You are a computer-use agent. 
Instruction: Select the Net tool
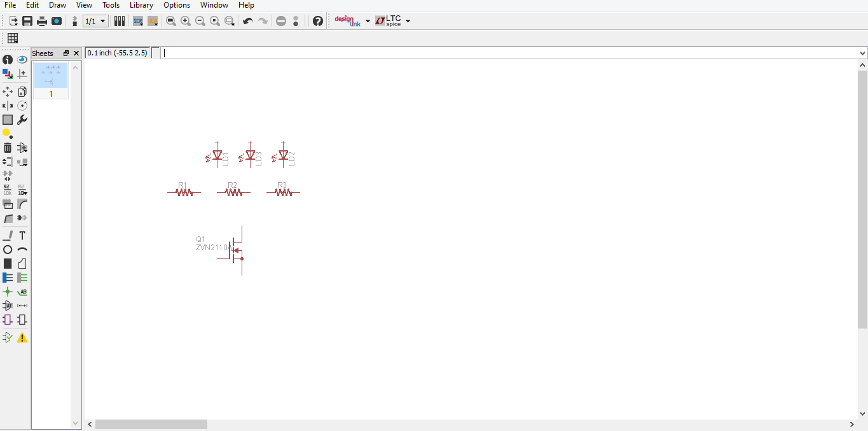click(22, 278)
